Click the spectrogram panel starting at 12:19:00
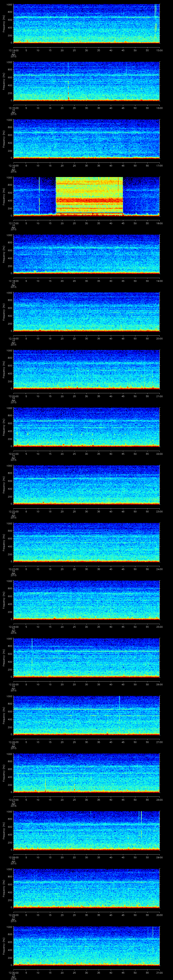173x980 pixels. (x=87, y=312)
